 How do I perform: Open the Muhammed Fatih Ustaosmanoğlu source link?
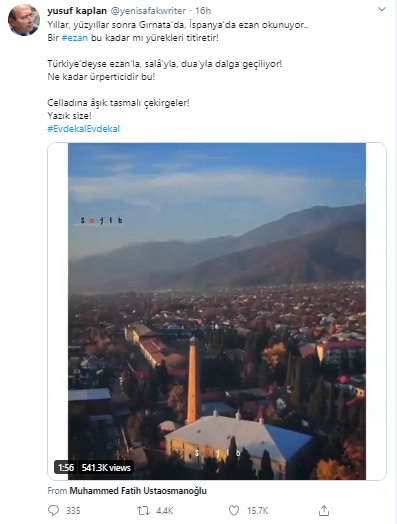[138, 491]
